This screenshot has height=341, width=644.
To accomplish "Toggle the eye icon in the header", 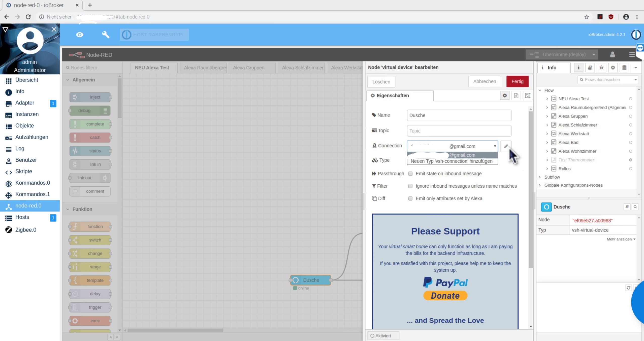I will [x=80, y=35].
